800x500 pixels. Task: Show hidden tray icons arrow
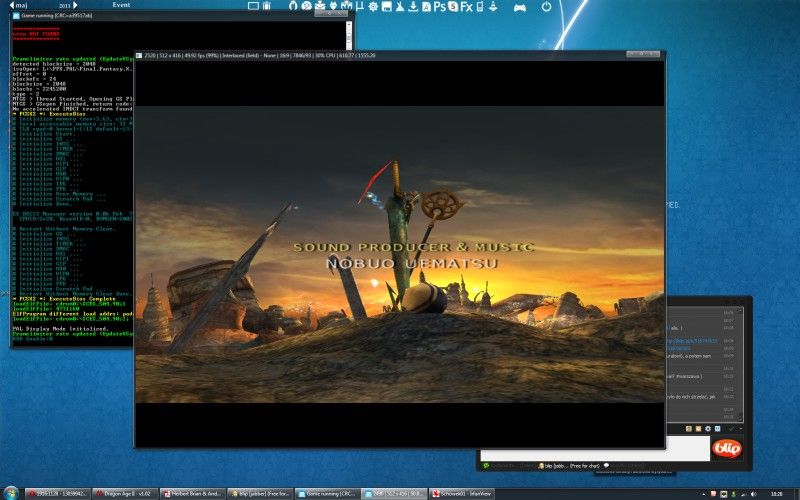coord(704,494)
